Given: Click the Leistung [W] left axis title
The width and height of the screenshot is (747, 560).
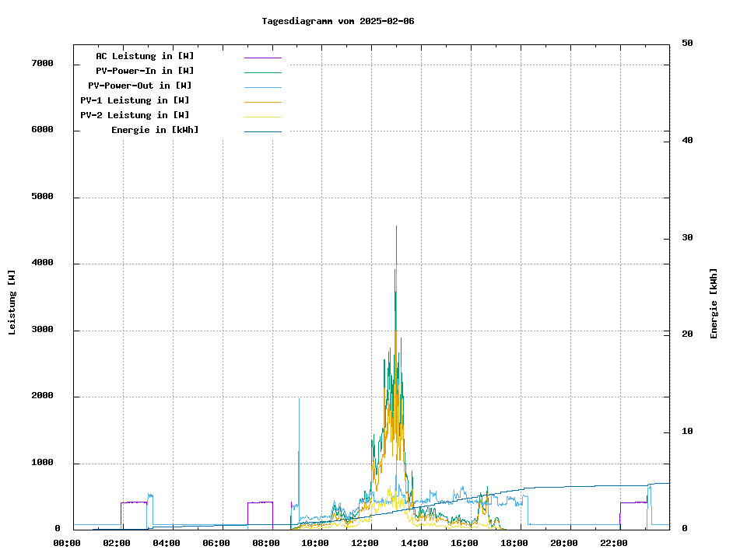Looking at the screenshot, I should point(12,303).
